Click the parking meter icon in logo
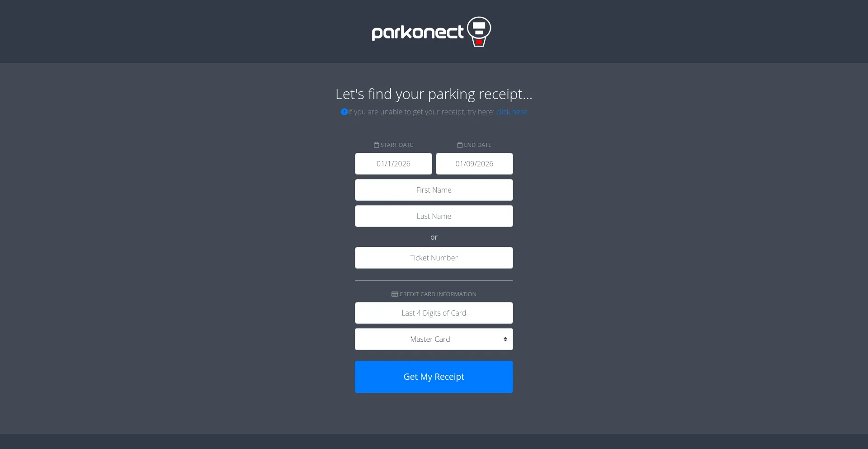Viewport: 868px width, 449px height. coord(479,32)
